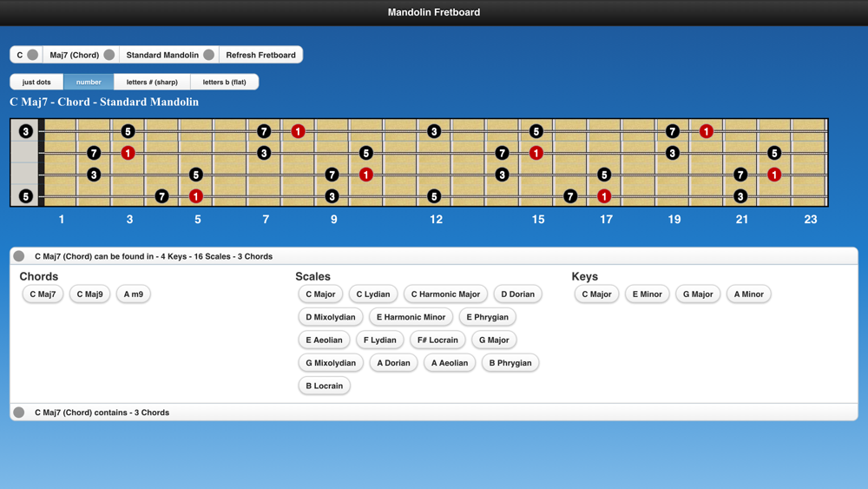868x489 pixels.
Task: Click the 7 dot at fret 2 second string
Action: pyautogui.click(x=94, y=153)
